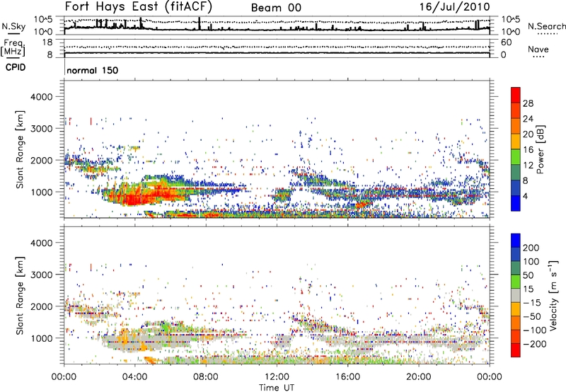This screenshot has height=392, width=566.
Task: Click the 'Power [dB]' colorbar label
Action: pos(540,149)
